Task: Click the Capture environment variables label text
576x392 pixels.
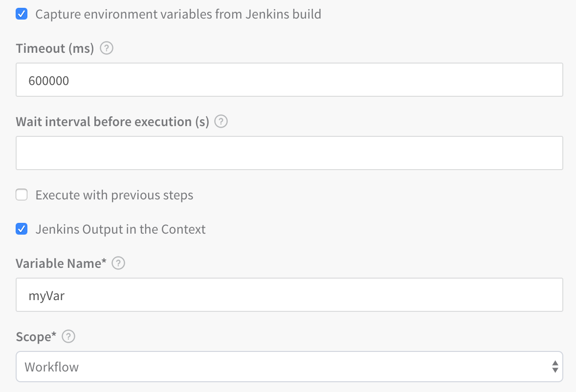Action: click(x=178, y=14)
